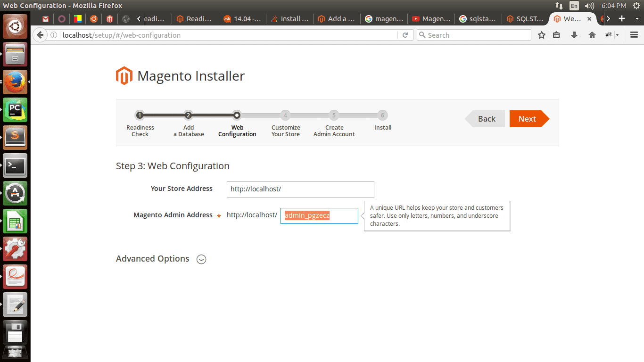Switch to 'Add a ...' Magento tab
The height and width of the screenshot is (362, 644).
point(337,19)
